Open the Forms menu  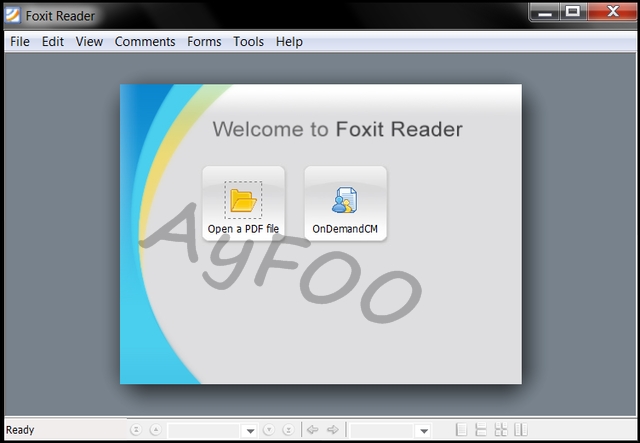(204, 42)
